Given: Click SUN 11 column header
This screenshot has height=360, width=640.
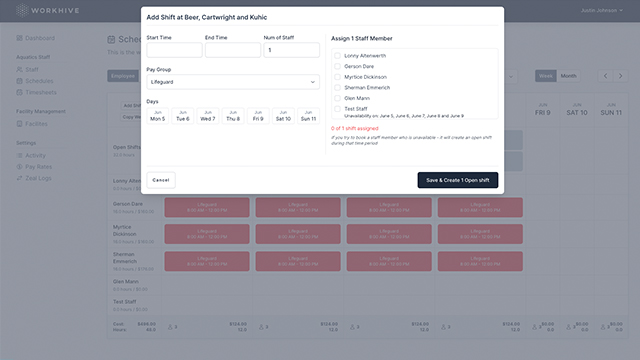Looking at the screenshot, I should click(611, 110).
